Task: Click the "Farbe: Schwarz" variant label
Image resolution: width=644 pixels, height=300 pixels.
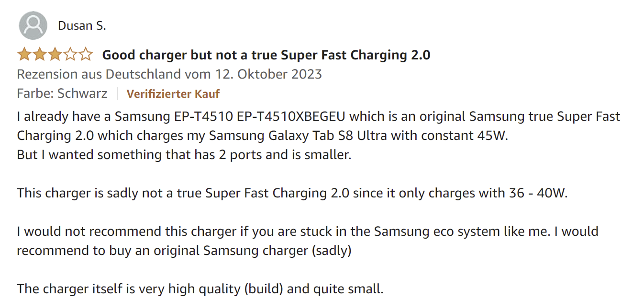Action: tap(62, 93)
